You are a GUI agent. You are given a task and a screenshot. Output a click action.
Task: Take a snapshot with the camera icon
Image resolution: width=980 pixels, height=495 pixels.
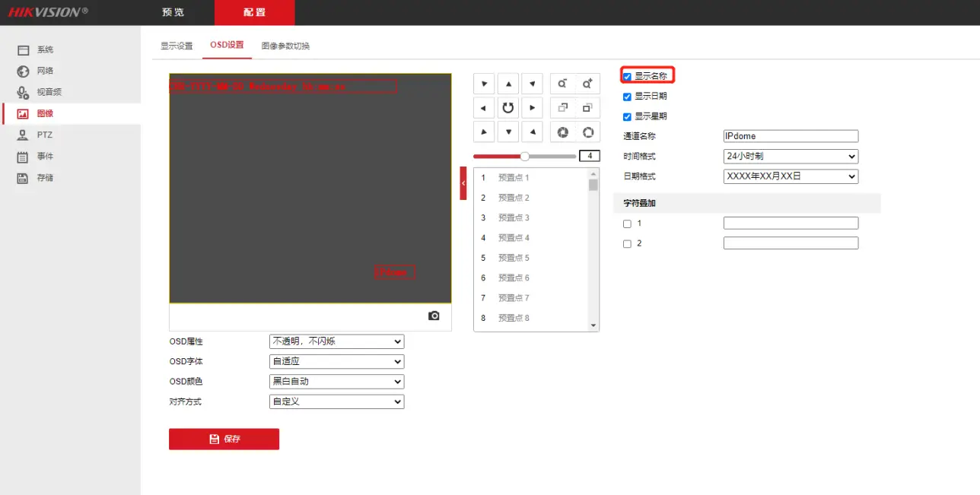coord(434,316)
